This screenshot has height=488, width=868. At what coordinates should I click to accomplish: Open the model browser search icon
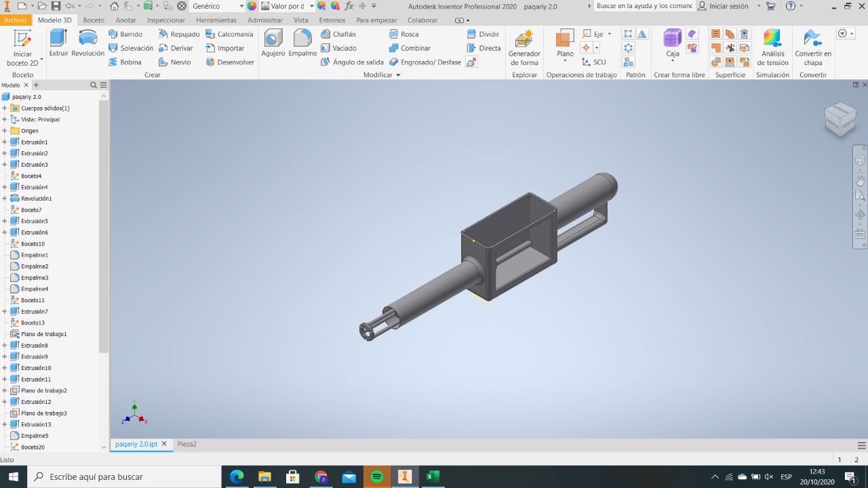94,85
